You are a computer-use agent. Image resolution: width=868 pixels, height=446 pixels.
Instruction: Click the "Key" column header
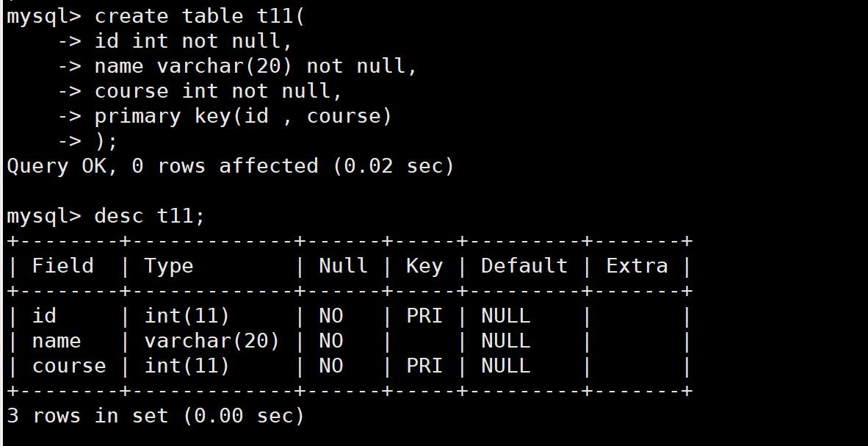[x=424, y=265]
